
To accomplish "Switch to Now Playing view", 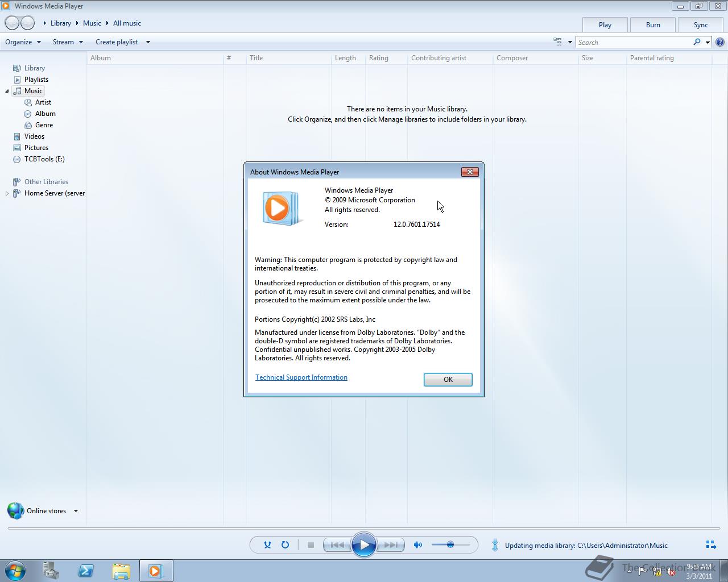I will coord(711,545).
